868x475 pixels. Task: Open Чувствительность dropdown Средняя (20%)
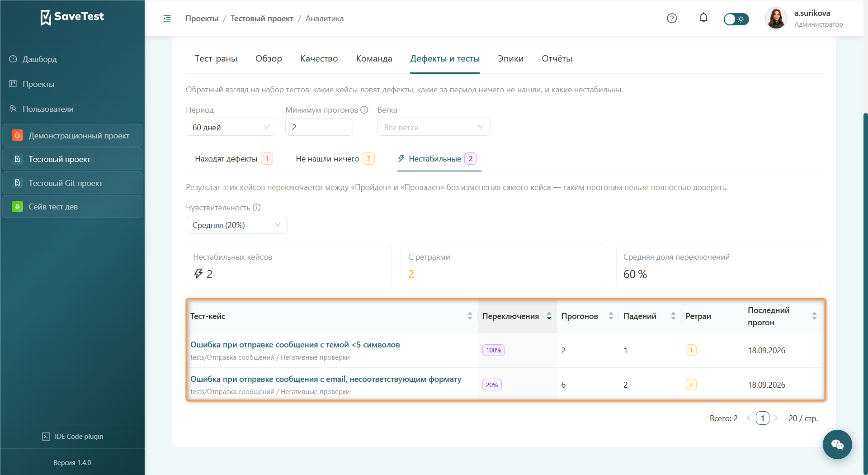click(236, 225)
